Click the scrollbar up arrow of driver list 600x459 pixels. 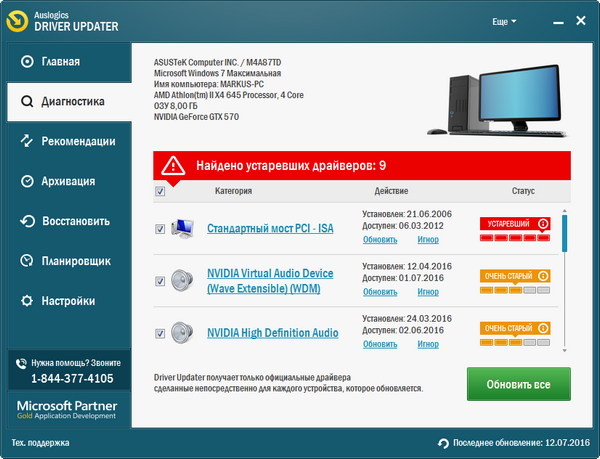(x=564, y=211)
